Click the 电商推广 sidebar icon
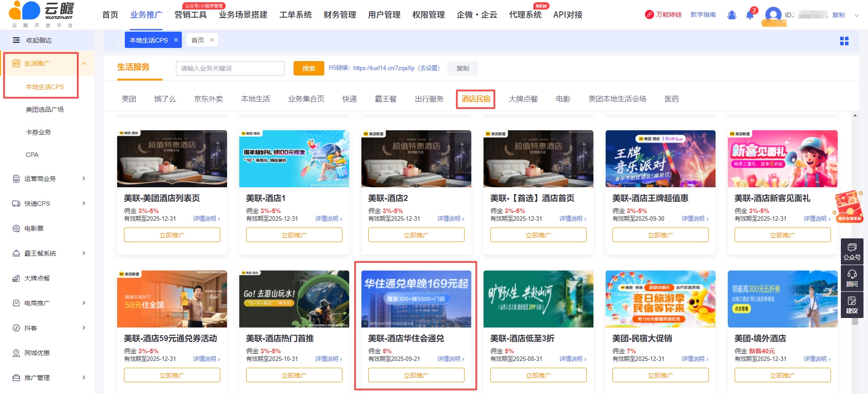 point(16,303)
